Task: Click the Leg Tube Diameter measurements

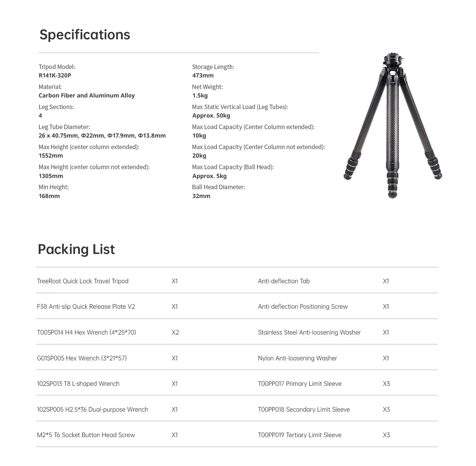Action: (102, 136)
